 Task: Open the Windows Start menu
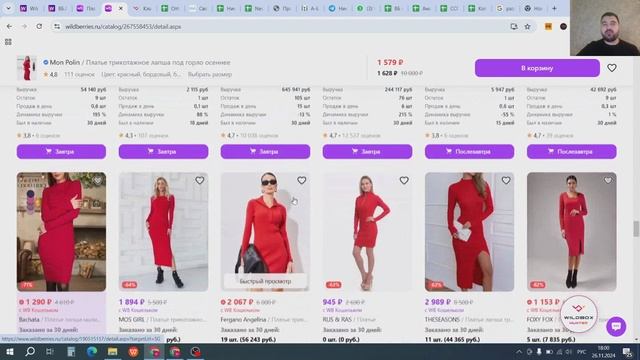9,351
